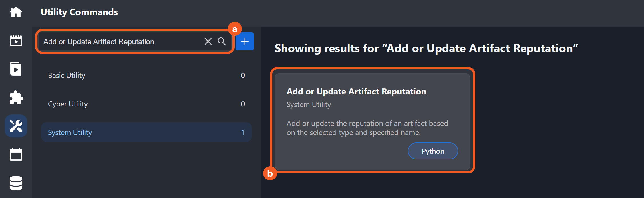Open the blank calendar sidebar icon

click(16, 155)
